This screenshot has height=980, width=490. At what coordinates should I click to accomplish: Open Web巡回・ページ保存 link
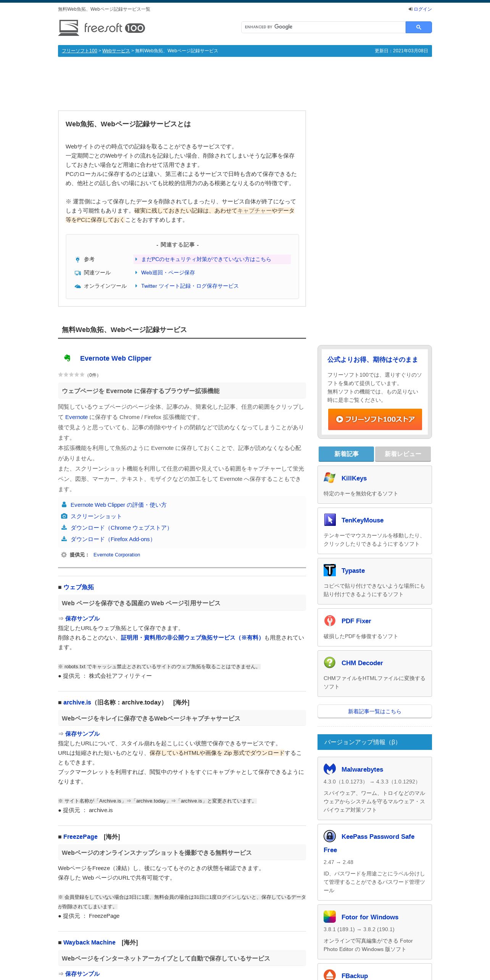point(168,273)
